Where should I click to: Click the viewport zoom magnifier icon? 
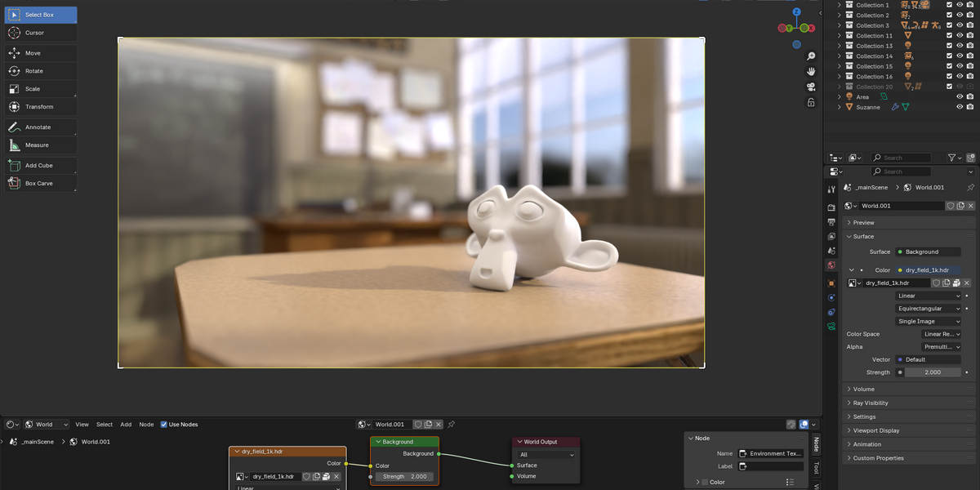coord(811,56)
